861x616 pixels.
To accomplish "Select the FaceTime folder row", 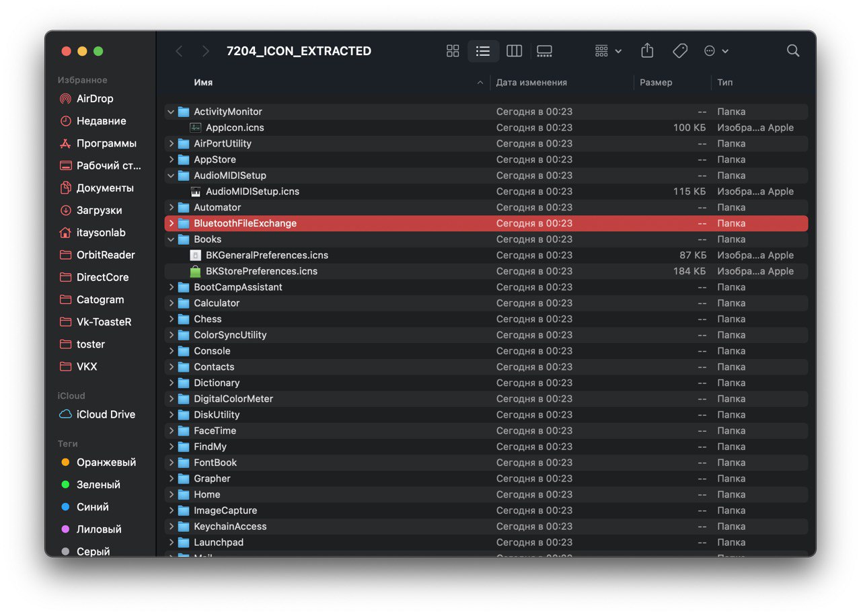I will pos(486,430).
